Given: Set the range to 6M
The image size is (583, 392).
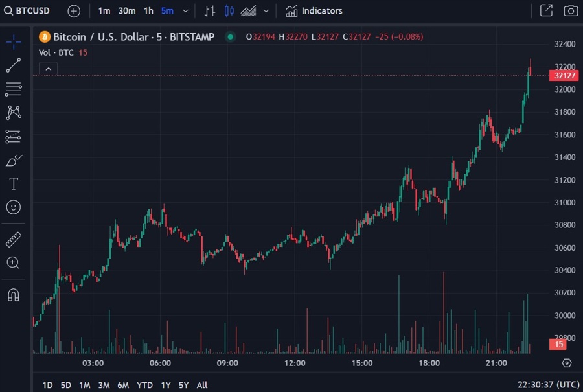Looking at the screenshot, I should coord(123,385).
